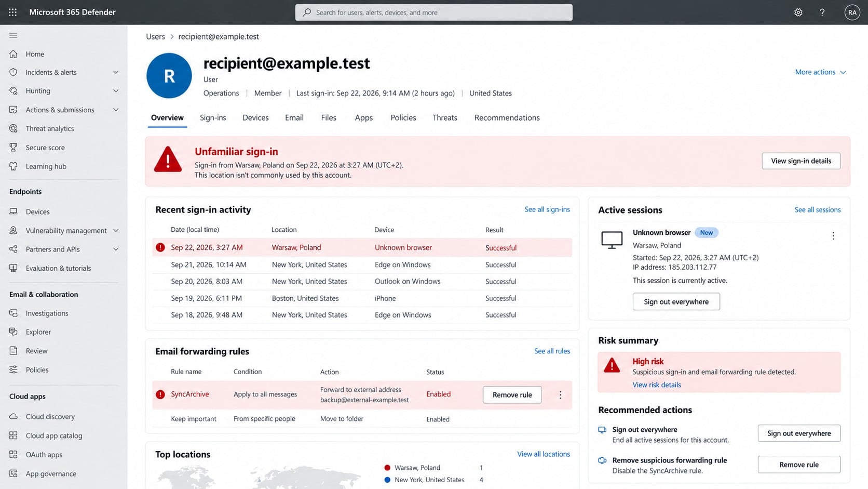
Task: Open the user Policies tab
Action: [403, 118]
